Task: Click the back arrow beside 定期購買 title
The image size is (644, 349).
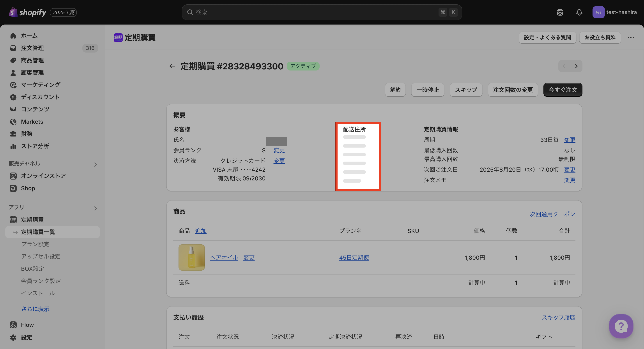Action: pyautogui.click(x=172, y=66)
